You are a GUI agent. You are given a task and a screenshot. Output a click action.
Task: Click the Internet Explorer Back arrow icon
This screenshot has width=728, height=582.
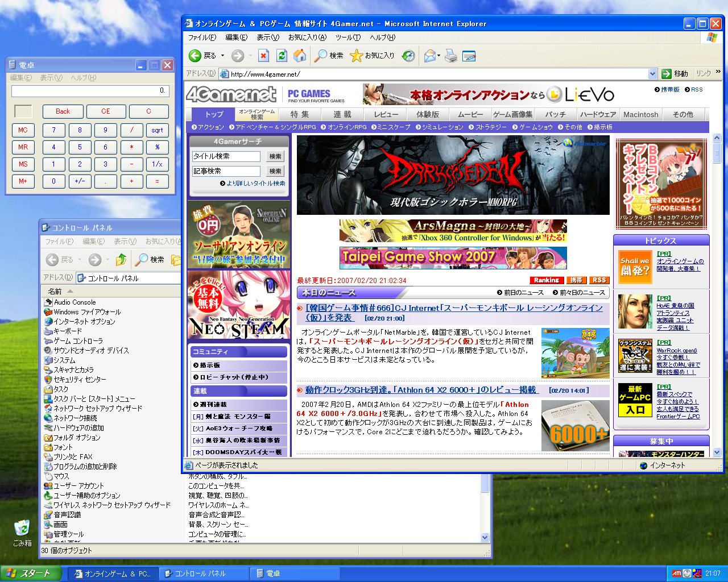[195, 56]
